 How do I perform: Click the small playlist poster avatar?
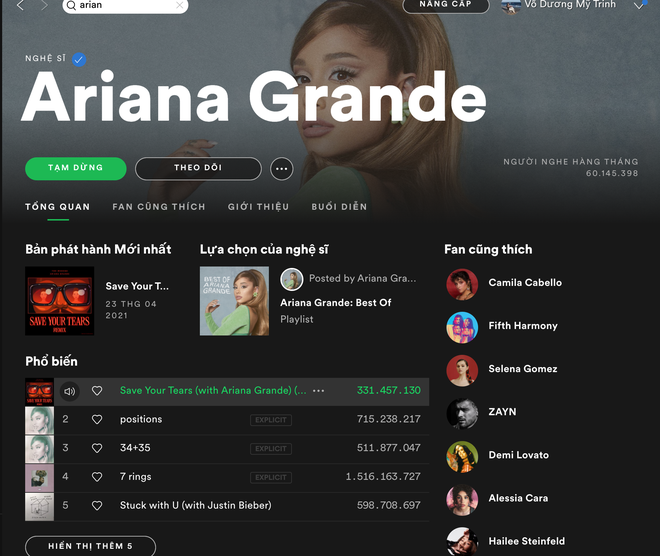coord(292,279)
